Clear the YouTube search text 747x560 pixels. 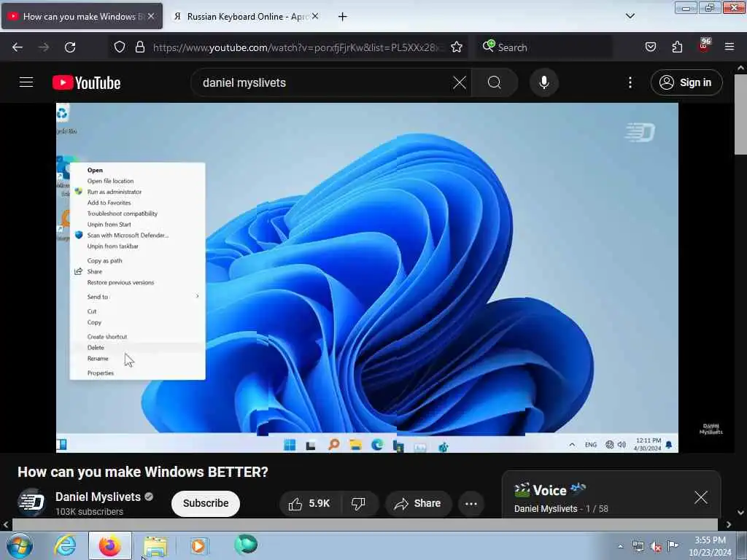(460, 82)
